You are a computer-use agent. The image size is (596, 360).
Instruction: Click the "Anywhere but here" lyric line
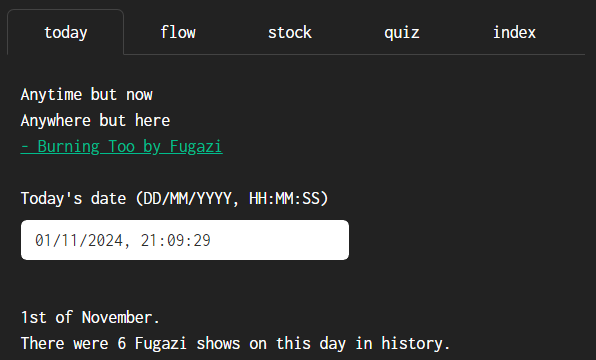click(95, 121)
